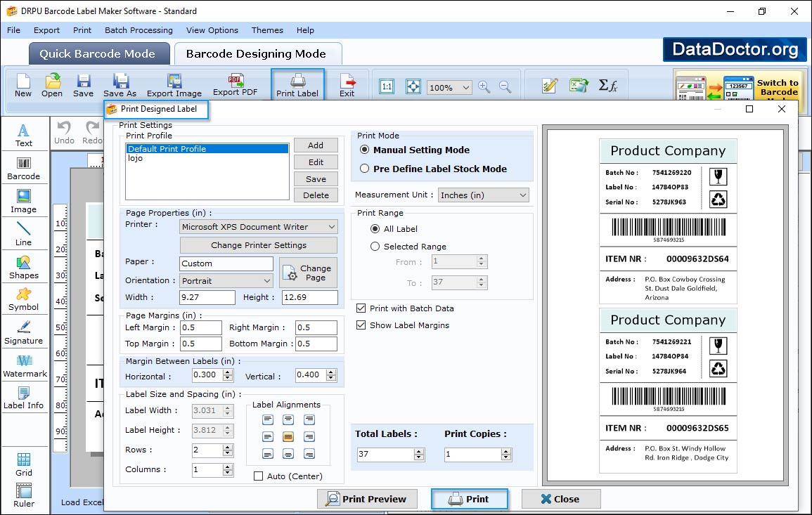Image resolution: width=812 pixels, height=515 pixels.
Task: Click the fit-to-window icon
Action: point(413,86)
